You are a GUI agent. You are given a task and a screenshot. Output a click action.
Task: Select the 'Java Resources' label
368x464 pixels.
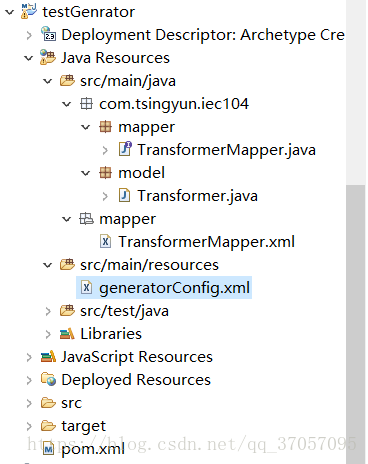(115, 58)
